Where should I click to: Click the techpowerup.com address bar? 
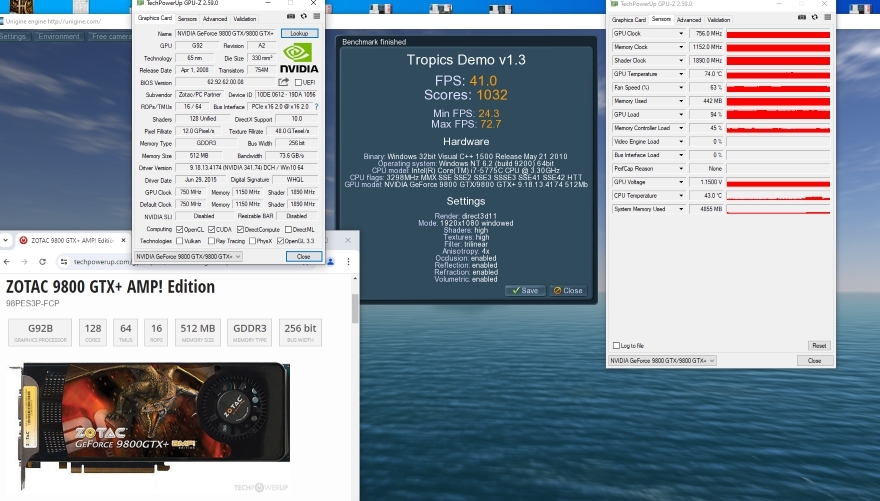pos(191,261)
